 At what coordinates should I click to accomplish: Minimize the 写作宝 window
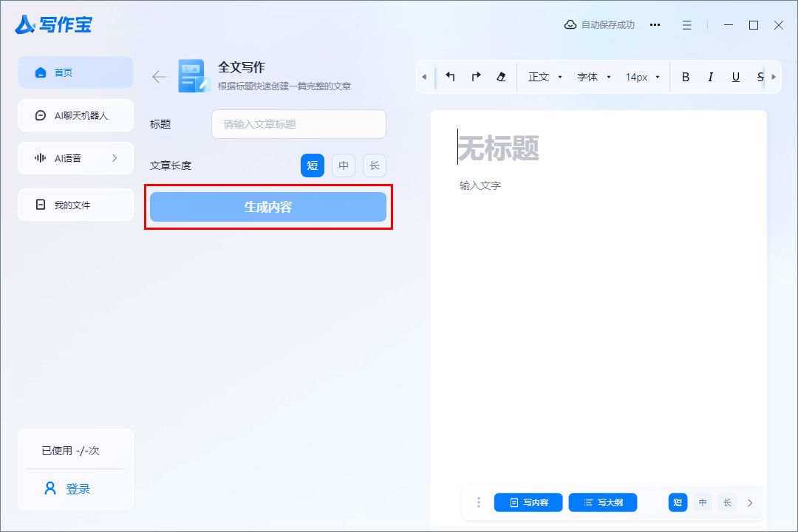click(x=729, y=25)
